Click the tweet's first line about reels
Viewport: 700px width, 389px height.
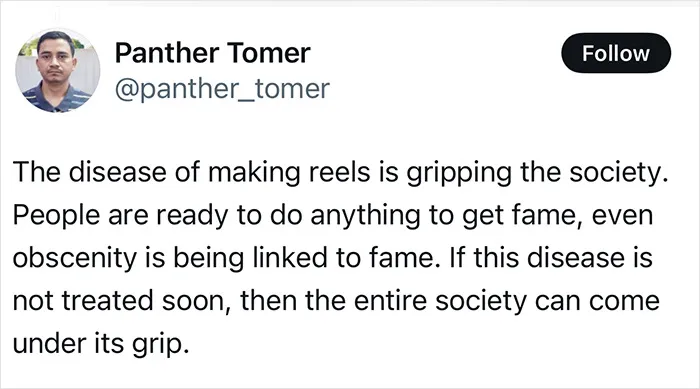pyautogui.click(x=341, y=173)
